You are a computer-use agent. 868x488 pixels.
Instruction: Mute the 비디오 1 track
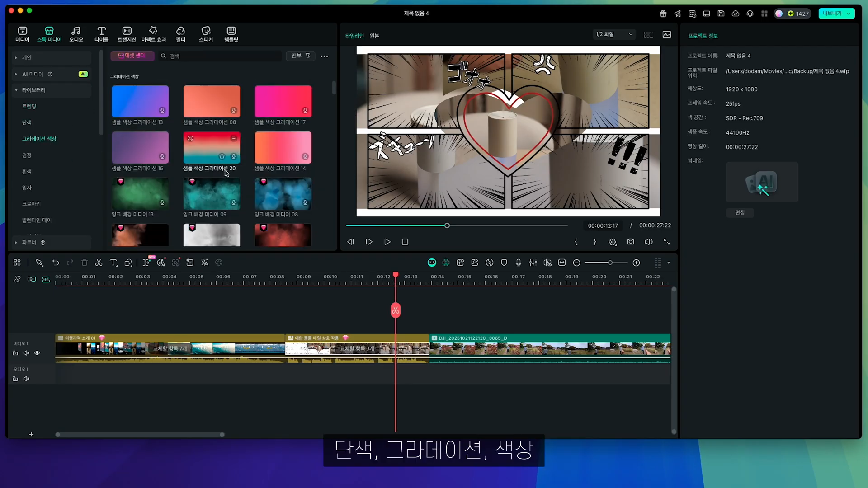click(x=26, y=353)
